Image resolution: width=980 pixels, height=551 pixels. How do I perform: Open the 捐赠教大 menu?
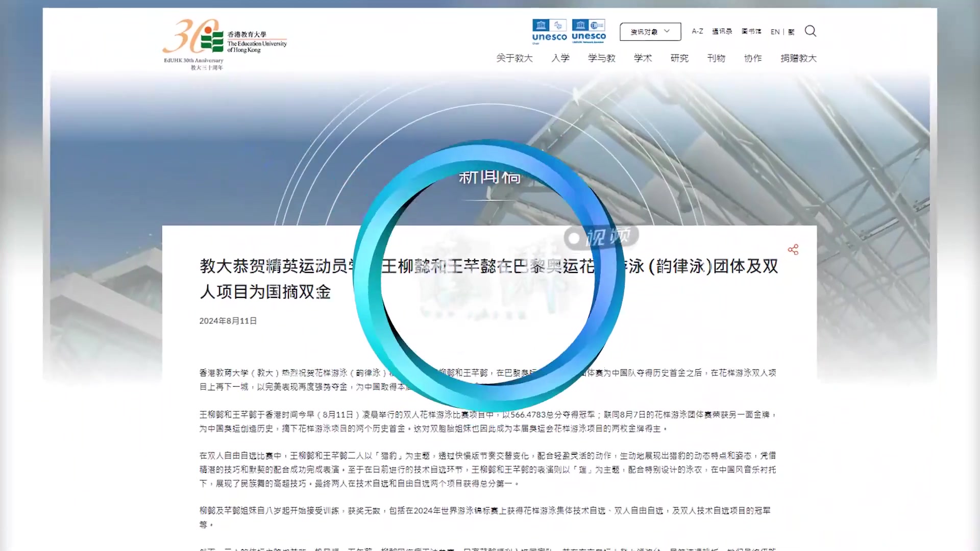[798, 58]
